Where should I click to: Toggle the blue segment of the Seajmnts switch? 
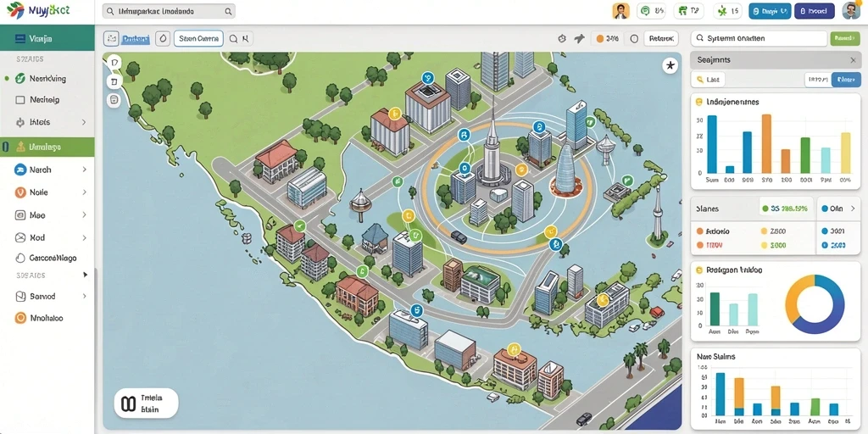tap(846, 80)
